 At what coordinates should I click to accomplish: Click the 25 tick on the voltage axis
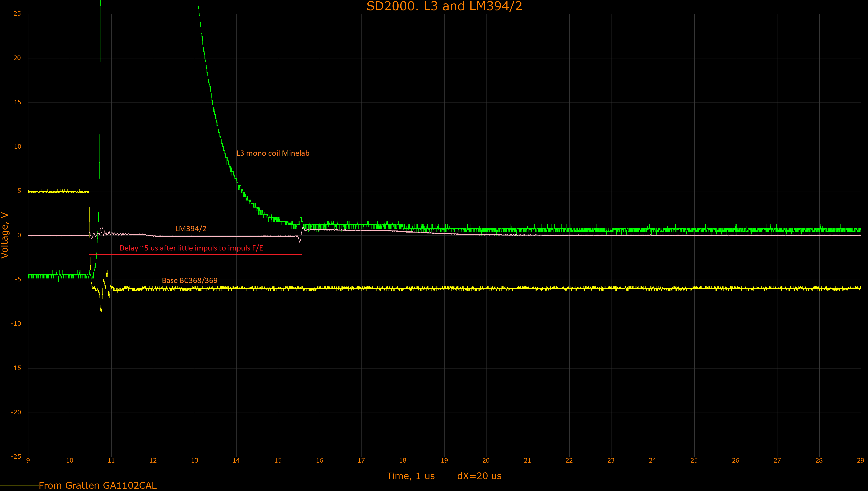[17, 13]
